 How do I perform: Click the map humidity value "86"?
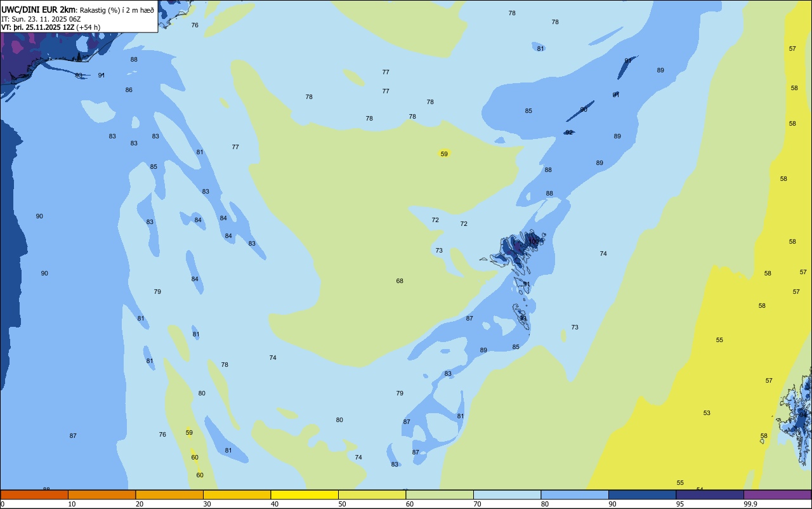pyautogui.click(x=129, y=90)
